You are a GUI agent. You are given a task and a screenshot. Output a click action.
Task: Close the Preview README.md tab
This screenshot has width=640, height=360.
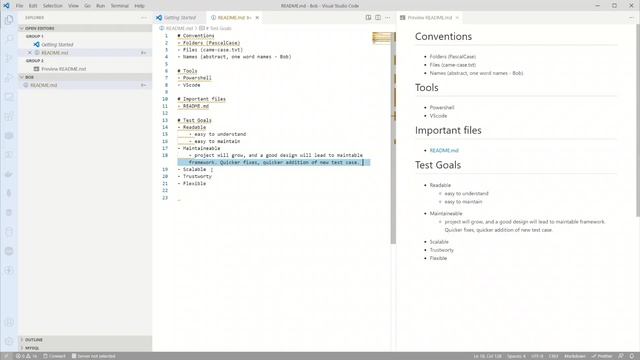(457, 18)
